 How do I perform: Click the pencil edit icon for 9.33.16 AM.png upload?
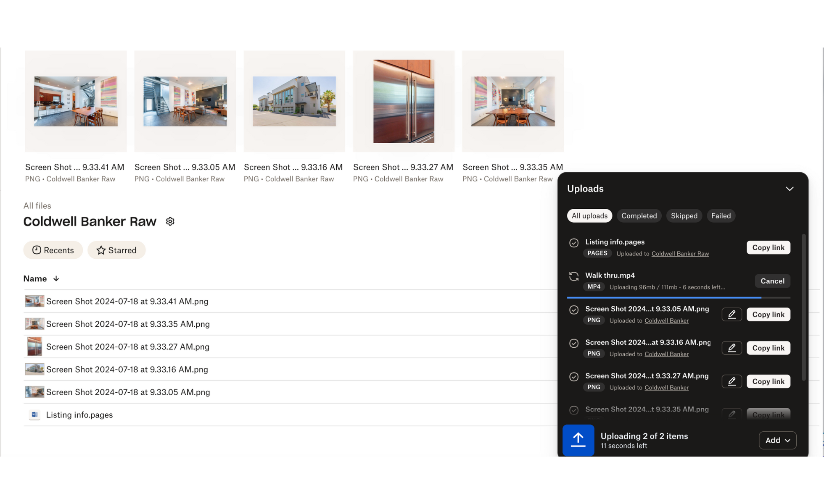click(x=732, y=348)
